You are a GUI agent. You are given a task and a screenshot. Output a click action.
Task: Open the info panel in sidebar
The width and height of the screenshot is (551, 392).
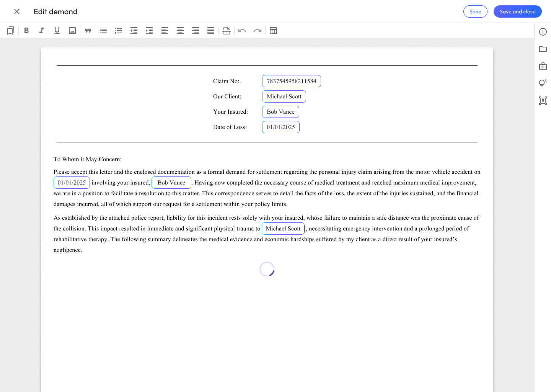543,32
